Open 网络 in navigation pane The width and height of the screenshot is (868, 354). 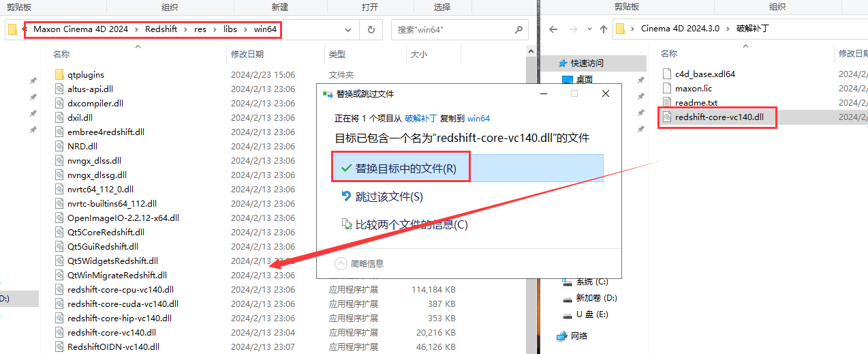[578, 336]
